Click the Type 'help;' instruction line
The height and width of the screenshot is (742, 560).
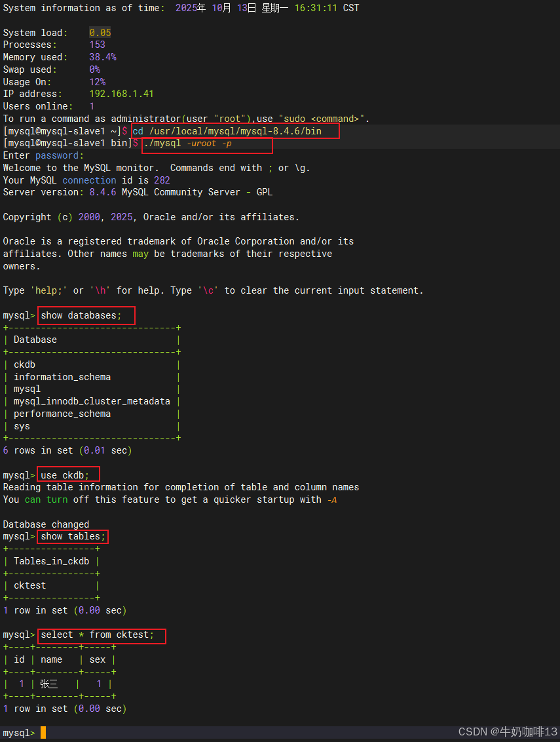213,290
